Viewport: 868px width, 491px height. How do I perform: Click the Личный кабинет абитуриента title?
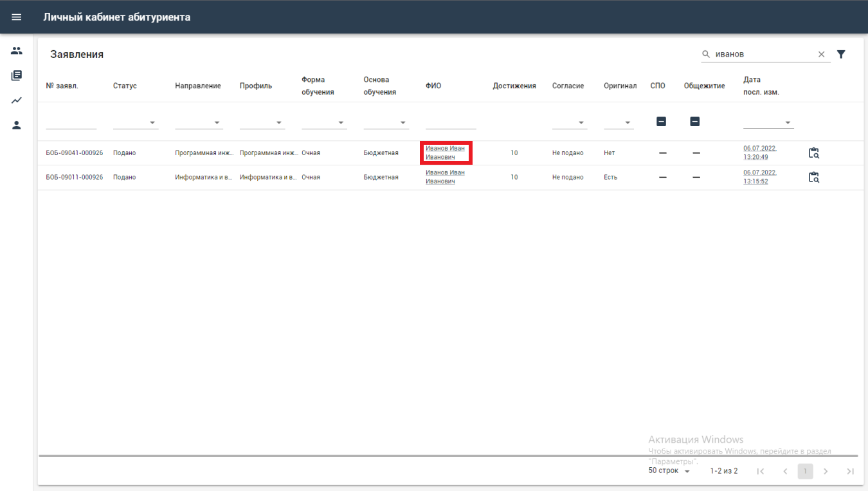117,17
